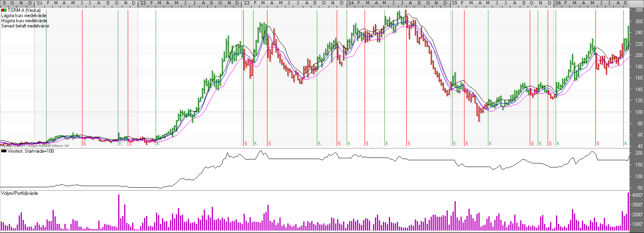
Task: Click the '26 year label on timeline
Action: pyautogui.click(x=558, y=3)
